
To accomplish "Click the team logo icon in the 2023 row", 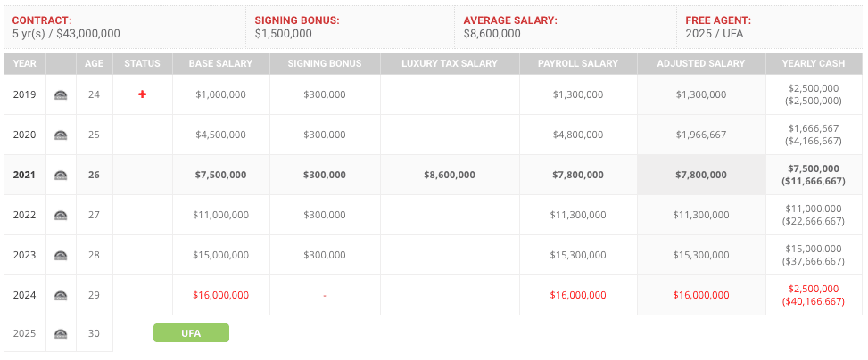I will (61, 255).
